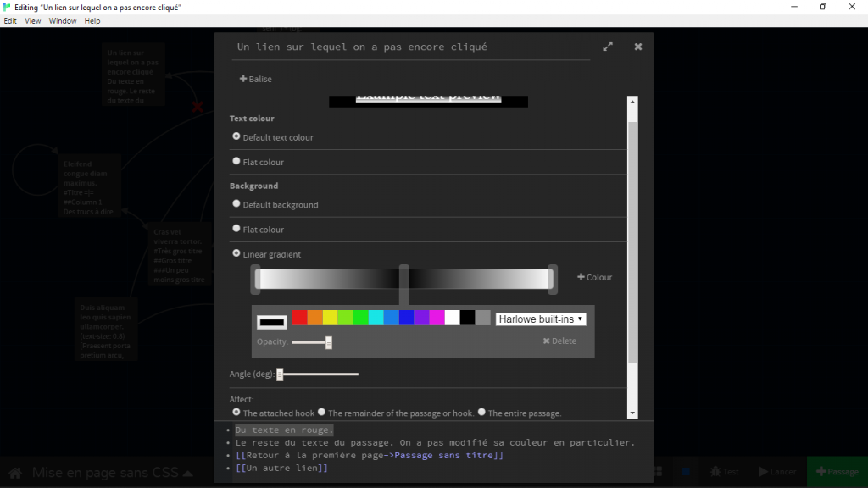The width and height of the screenshot is (868, 488).
Task: Select the left gradient stop handle
Action: click(x=256, y=280)
